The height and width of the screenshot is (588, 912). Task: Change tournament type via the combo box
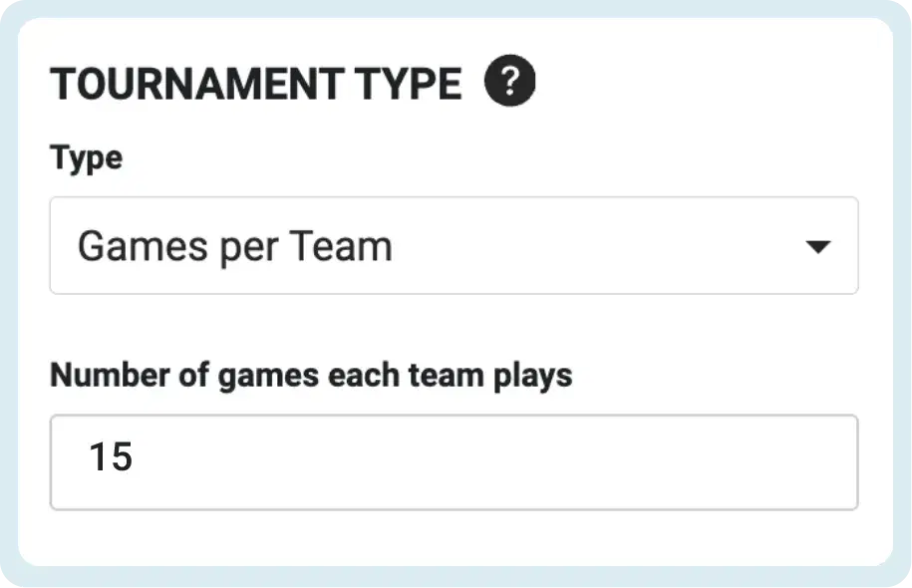[454, 245]
